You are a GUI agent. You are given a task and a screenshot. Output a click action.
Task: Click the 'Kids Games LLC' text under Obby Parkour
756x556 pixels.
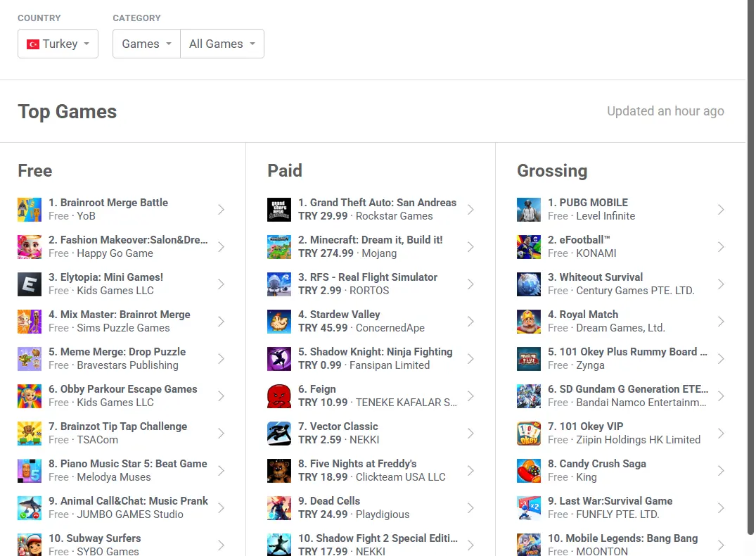[115, 403]
